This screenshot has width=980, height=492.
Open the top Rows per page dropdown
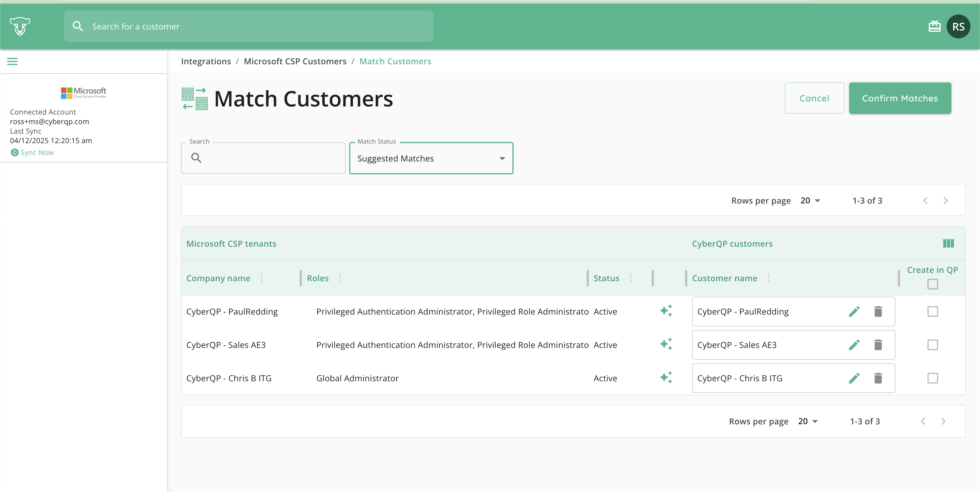[810, 200]
